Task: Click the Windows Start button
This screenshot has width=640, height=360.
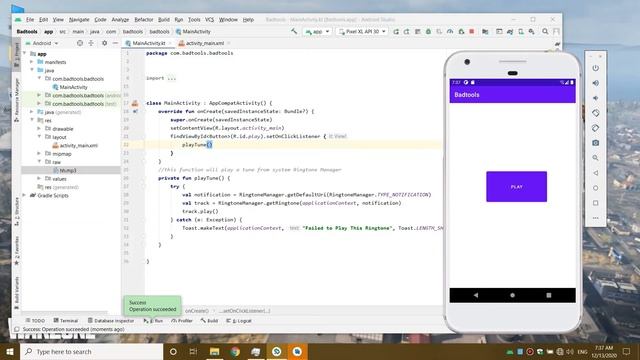Action: point(10,351)
